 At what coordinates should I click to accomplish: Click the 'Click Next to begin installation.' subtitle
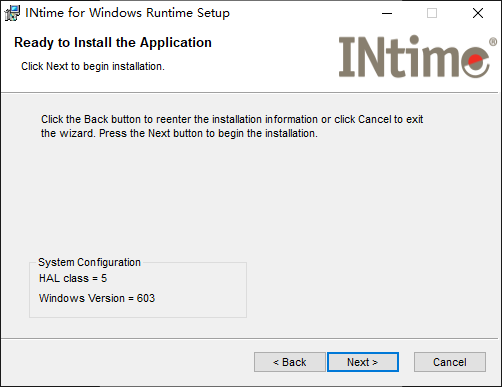click(x=93, y=66)
